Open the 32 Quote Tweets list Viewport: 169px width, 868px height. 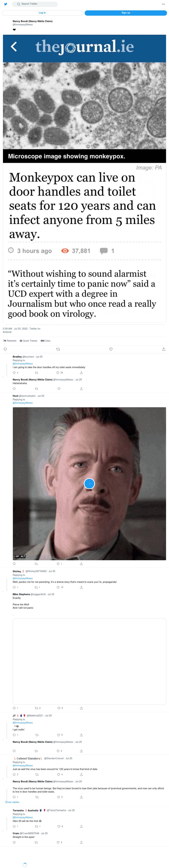(x=28, y=341)
